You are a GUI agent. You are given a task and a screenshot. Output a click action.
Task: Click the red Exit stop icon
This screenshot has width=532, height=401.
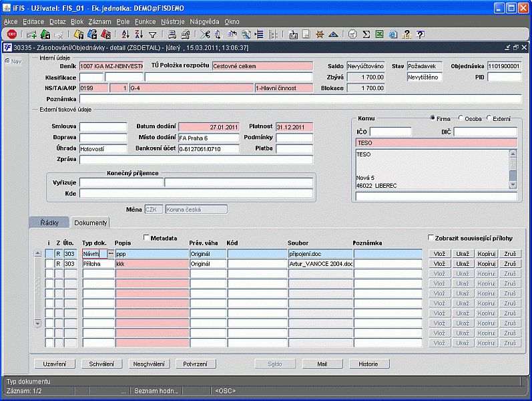point(12,34)
